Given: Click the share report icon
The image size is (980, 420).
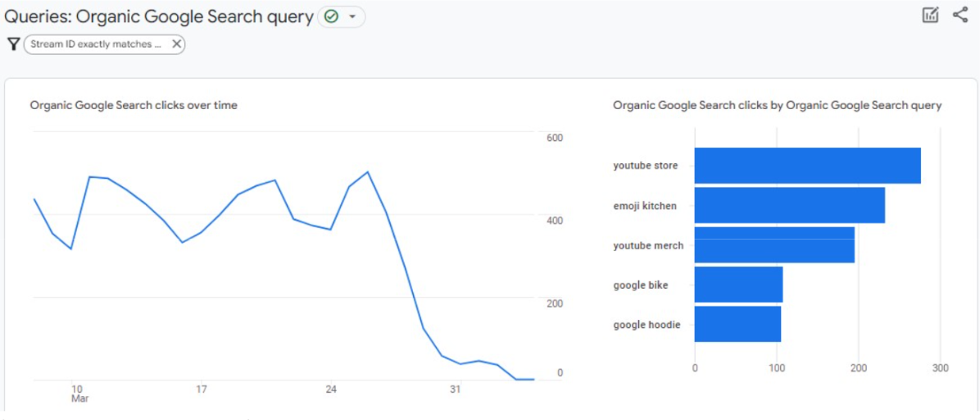Looking at the screenshot, I should pyautogui.click(x=960, y=15).
